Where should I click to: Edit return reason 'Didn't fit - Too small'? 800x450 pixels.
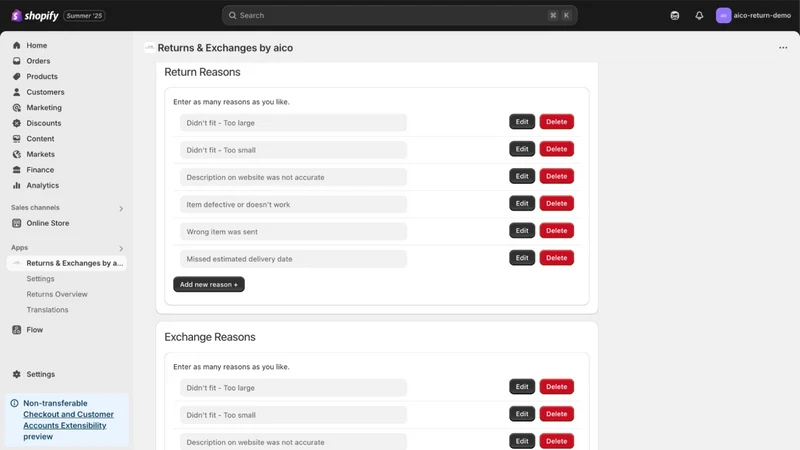click(x=522, y=149)
